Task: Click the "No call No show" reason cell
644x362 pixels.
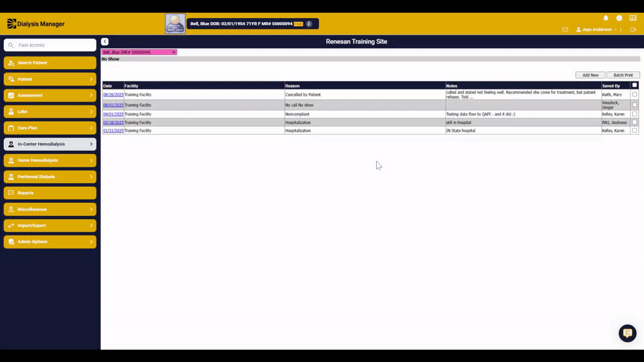Action: [x=365, y=105]
